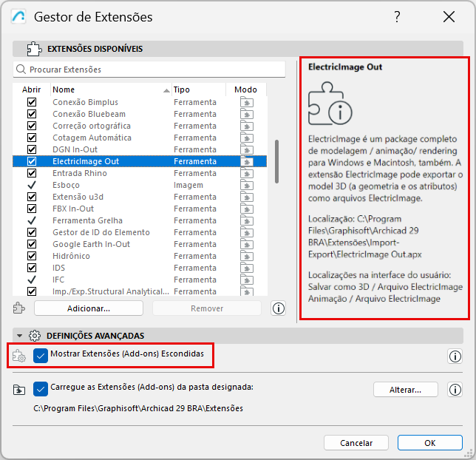Confirm with the OK button

pyautogui.click(x=430, y=443)
